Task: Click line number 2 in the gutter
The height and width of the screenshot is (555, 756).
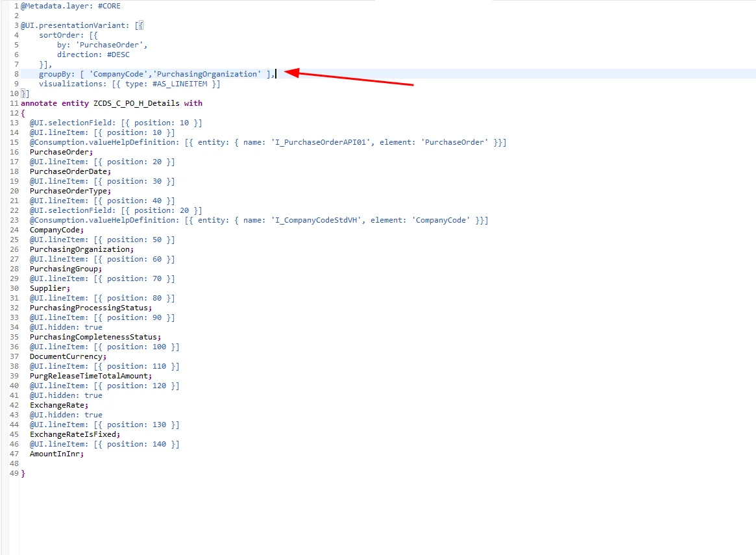Action: 16,16
